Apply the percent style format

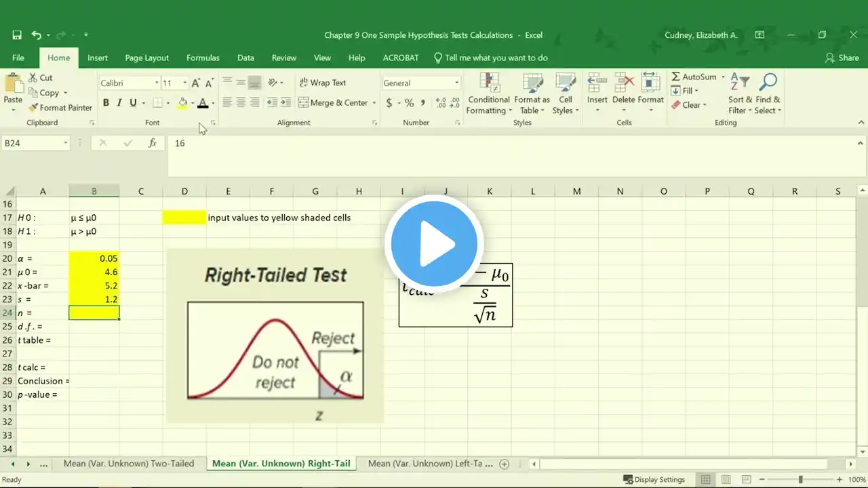(x=409, y=103)
